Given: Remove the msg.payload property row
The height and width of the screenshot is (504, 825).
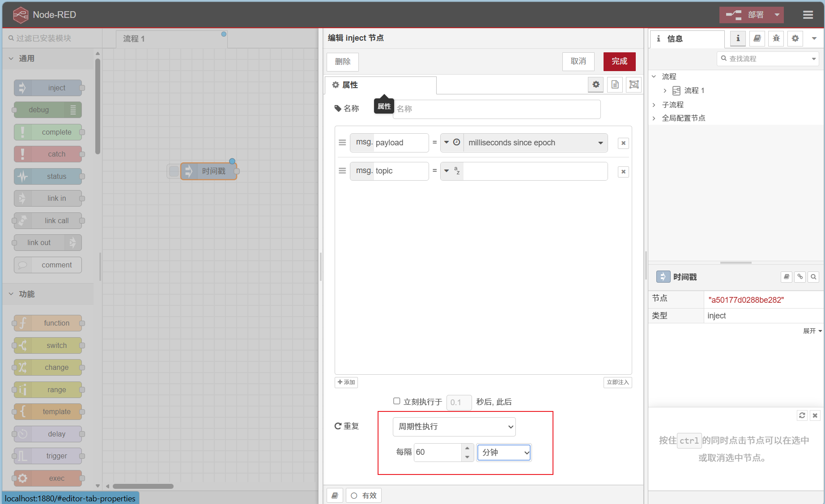Looking at the screenshot, I should pos(623,143).
